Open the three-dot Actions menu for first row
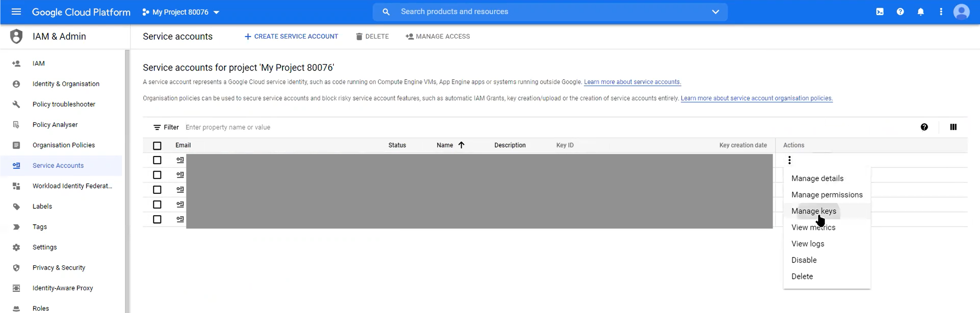The image size is (980, 313). point(789,160)
